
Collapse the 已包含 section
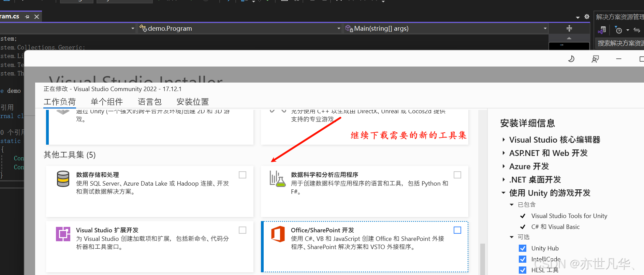click(x=512, y=205)
